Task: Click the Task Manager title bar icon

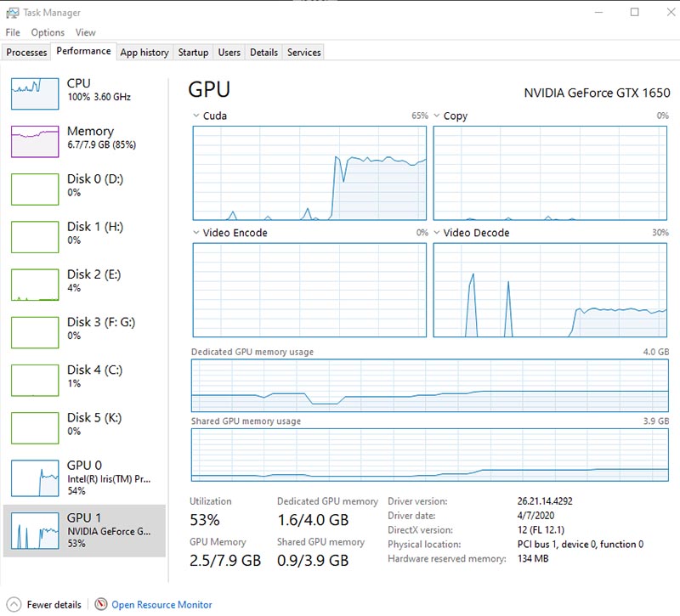Action: [x=12, y=13]
